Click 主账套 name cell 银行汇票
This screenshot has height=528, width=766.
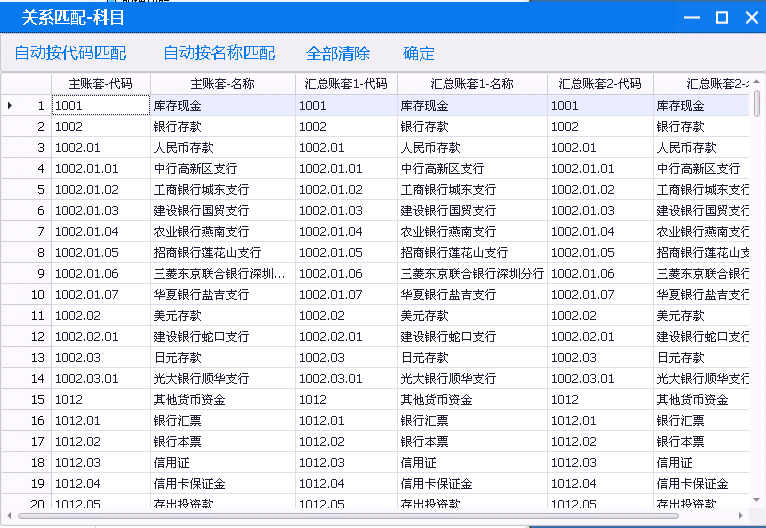tap(223, 421)
